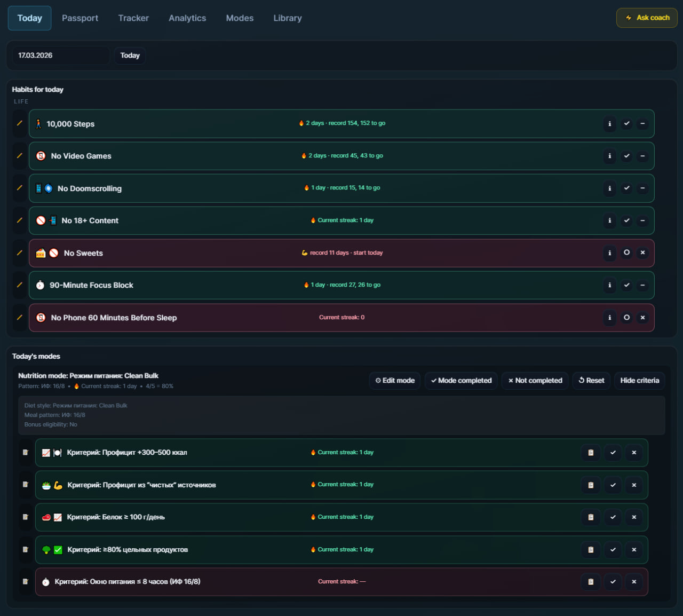The image size is (683, 616).
Task: Ask the coach using the top-right button
Action: 647,18
